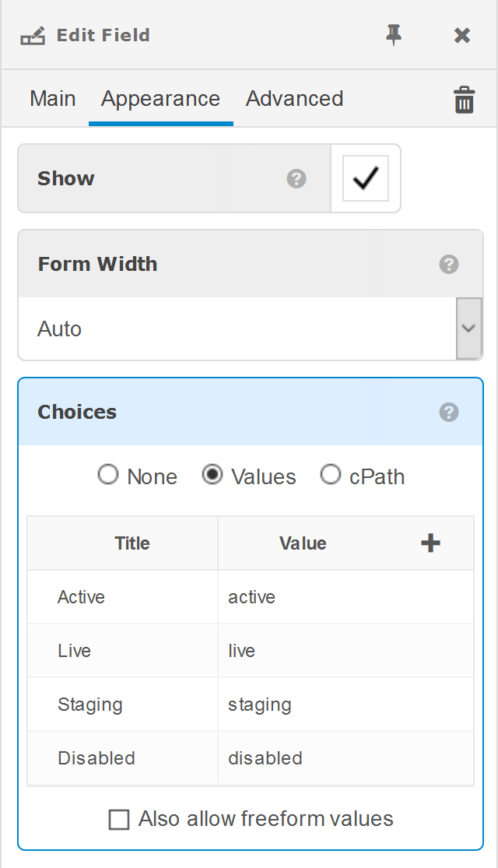Add a new choice with plus icon
498x868 pixels.
[430, 543]
